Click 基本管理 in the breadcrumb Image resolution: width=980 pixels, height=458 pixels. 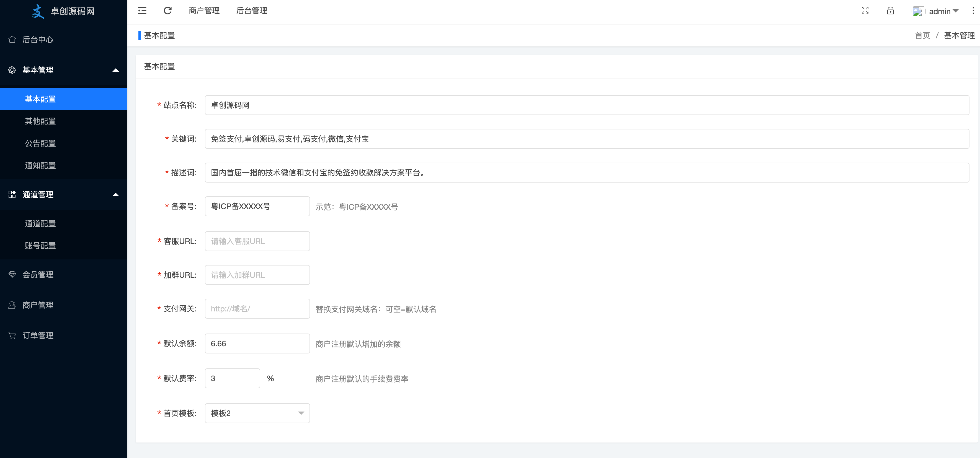959,35
